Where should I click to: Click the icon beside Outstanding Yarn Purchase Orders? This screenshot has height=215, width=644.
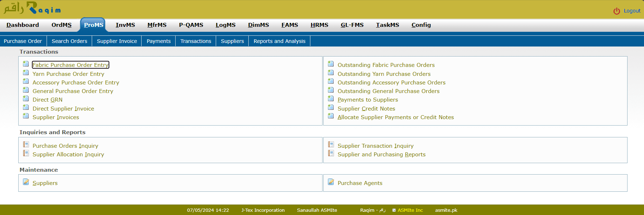331,73
